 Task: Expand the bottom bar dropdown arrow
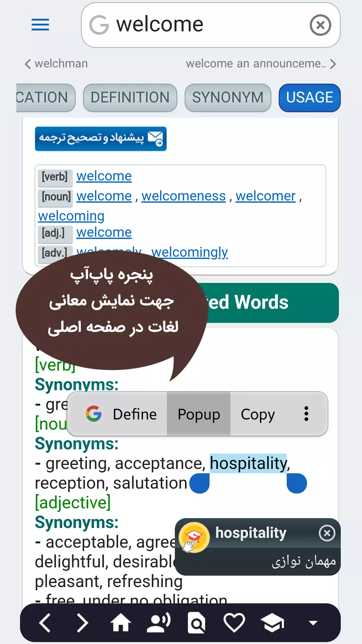click(x=313, y=623)
